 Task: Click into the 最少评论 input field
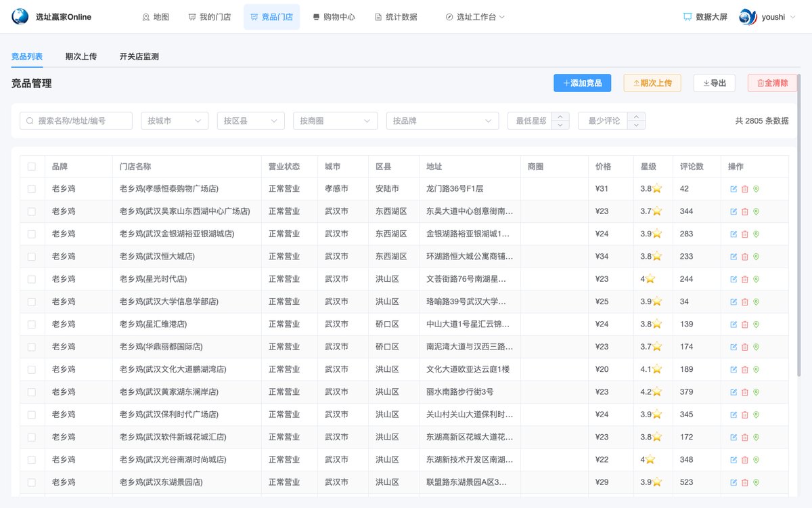click(x=604, y=121)
